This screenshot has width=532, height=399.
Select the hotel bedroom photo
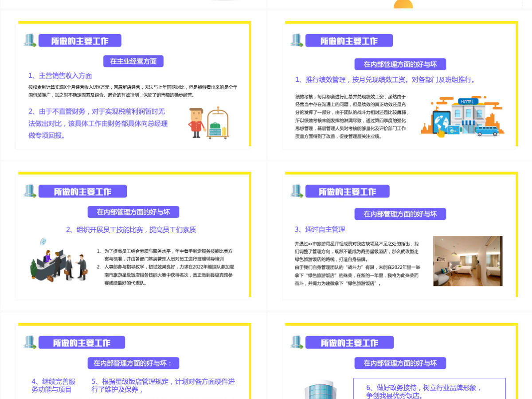pos(468,261)
